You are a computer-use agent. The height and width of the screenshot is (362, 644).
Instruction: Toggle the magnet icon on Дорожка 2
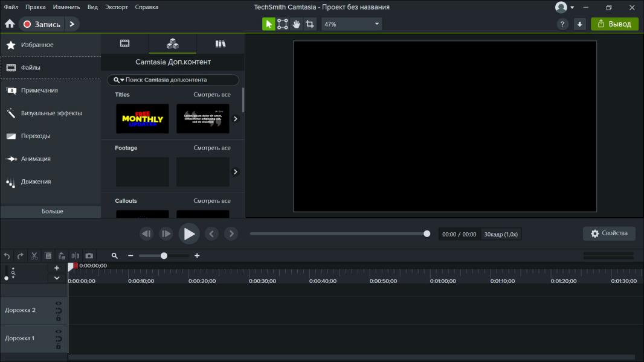click(59, 311)
